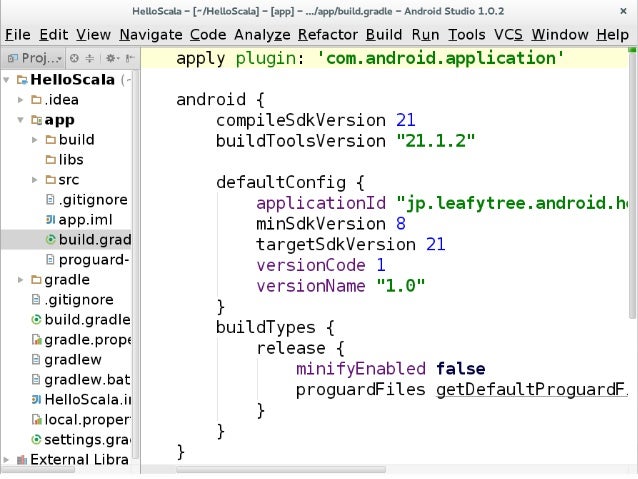The height and width of the screenshot is (479, 638).
Task: Select the libs folder in tree
Action: point(71,160)
